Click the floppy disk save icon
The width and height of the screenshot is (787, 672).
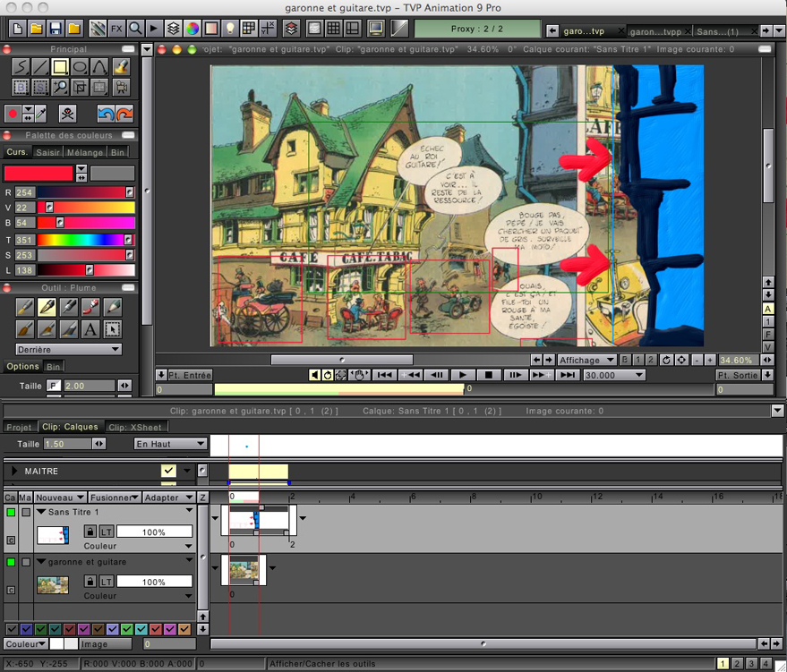(x=56, y=29)
